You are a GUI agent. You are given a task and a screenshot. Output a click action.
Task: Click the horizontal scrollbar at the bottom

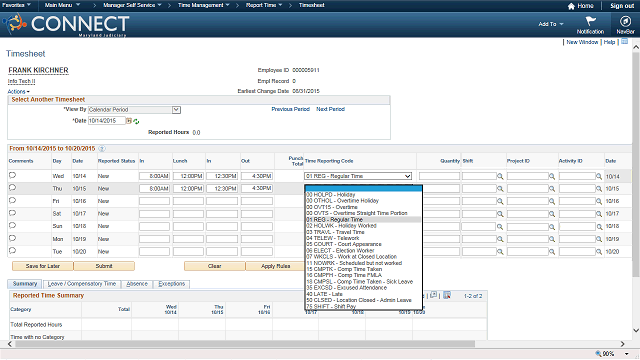[245, 344]
